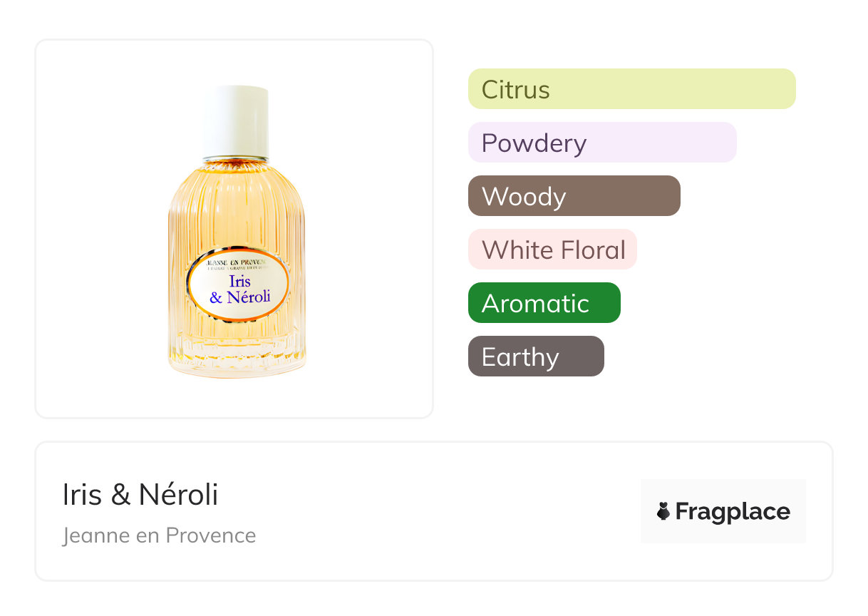Click Jeanne en Provence print on bottle label
Image resolution: width=868 pixels, height=616 pixels.
click(238, 263)
